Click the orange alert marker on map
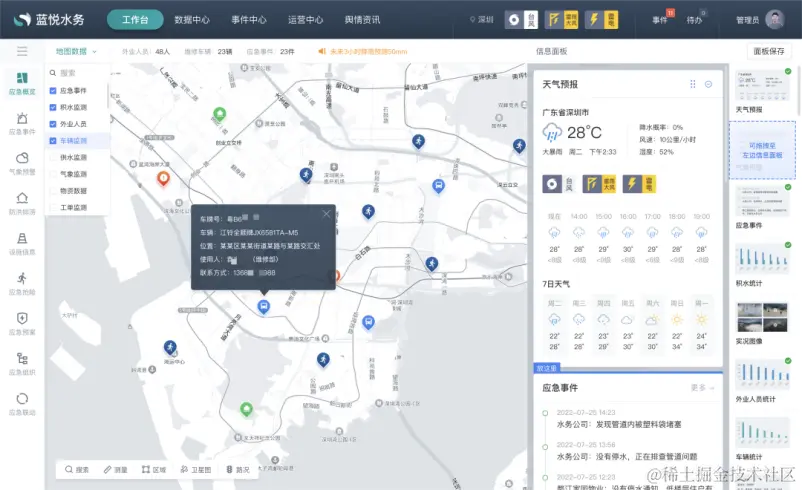Viewport: 802px width, 490px height. point(163,179)
